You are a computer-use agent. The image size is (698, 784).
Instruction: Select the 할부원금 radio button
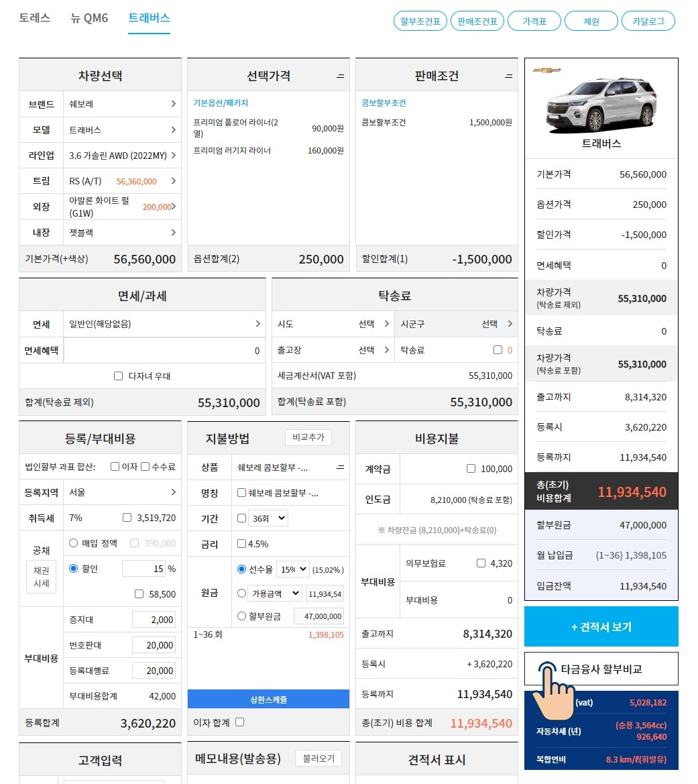[241, 616]
